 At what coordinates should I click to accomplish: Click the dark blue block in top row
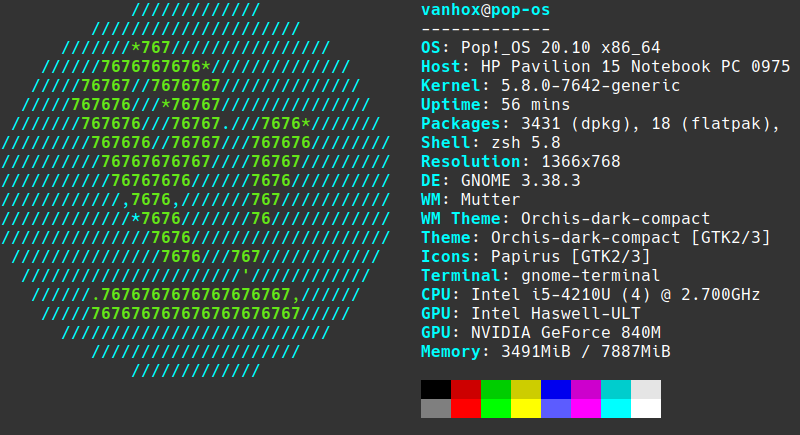pos(556,390)
